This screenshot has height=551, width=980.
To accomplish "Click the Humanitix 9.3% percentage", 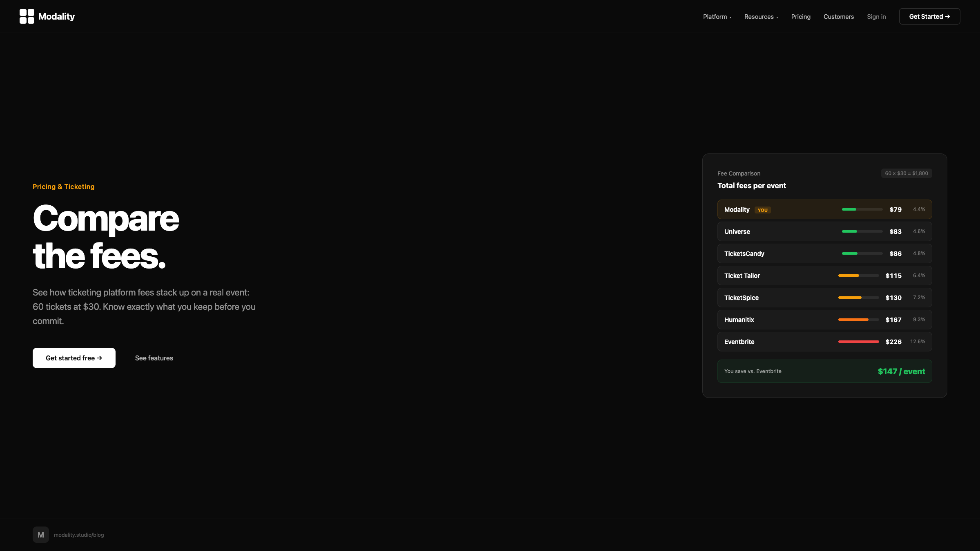I will click(x=919, y=320).
